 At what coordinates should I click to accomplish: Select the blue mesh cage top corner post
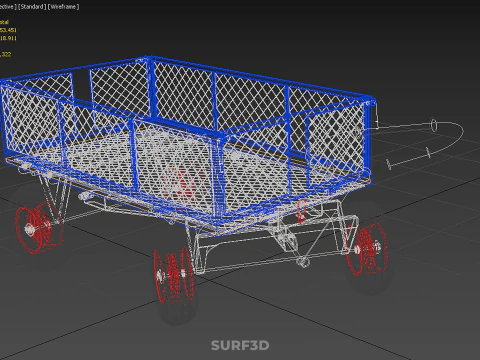click(151, 88)
